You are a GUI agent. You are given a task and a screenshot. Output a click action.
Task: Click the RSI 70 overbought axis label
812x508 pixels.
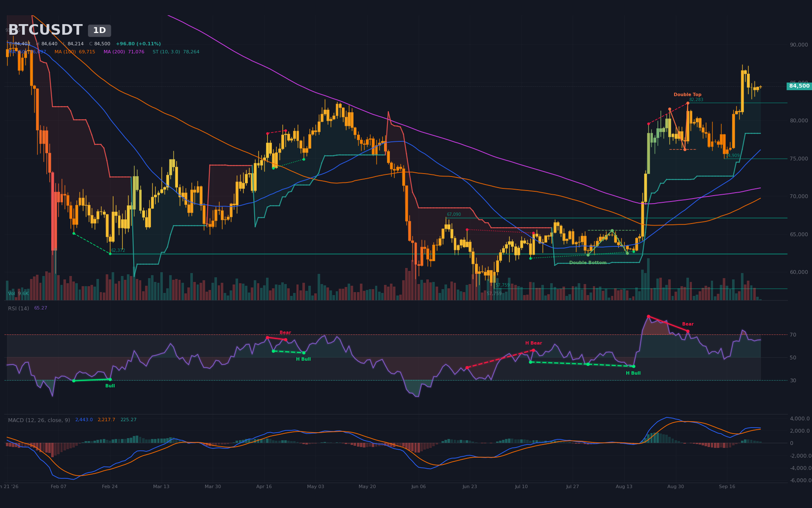793,335
